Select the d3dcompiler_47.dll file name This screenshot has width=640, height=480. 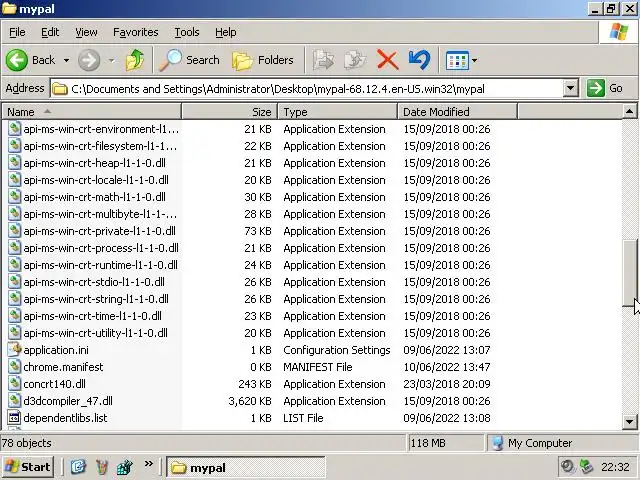coord(68,401)
